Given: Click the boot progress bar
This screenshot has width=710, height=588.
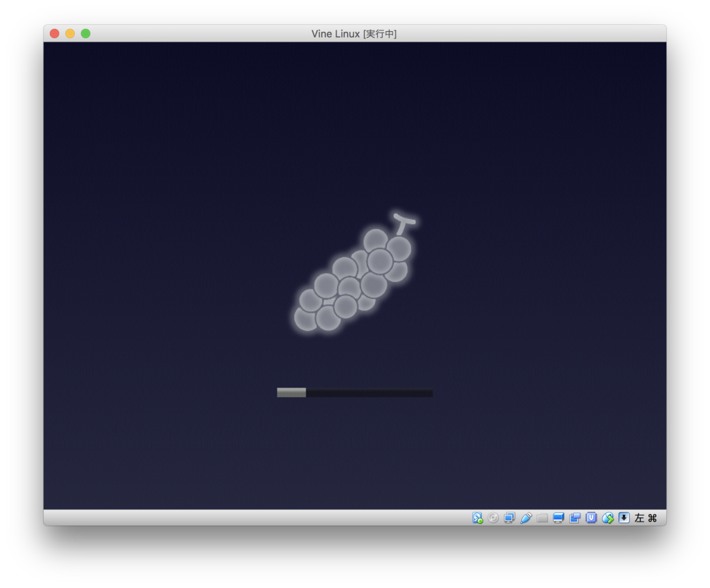Looking at the screenshot, I should click(354, 392).
